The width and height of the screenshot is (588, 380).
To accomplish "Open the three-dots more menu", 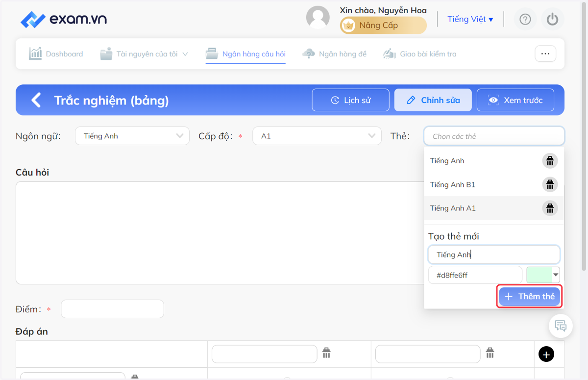I will tap(545, 54).
